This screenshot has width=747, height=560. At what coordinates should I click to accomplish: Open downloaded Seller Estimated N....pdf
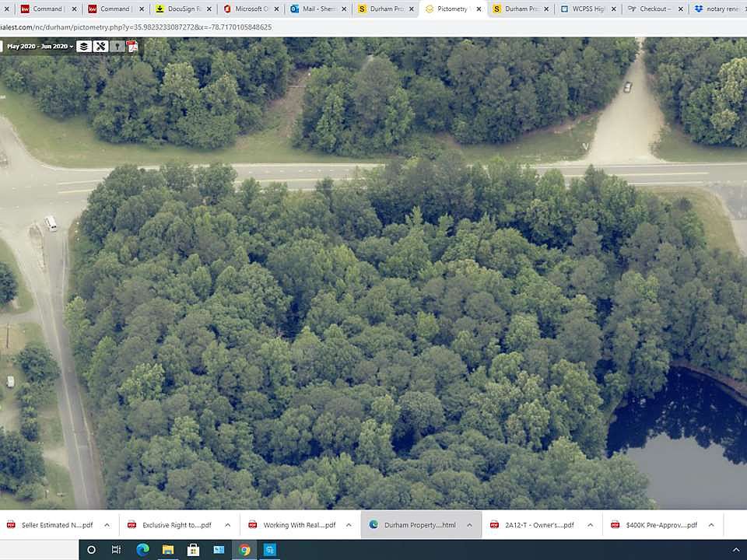pos(57,525)
